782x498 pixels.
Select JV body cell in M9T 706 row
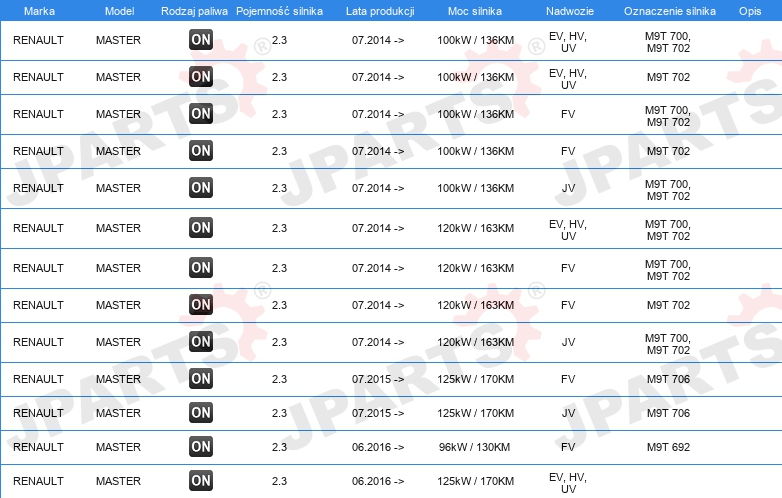coord(568,413)
